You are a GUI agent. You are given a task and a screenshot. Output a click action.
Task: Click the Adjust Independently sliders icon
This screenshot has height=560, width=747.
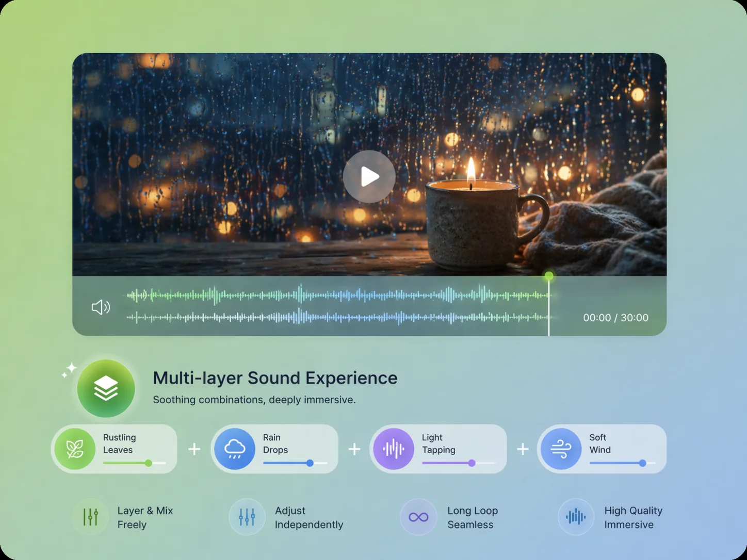point(247,517)
